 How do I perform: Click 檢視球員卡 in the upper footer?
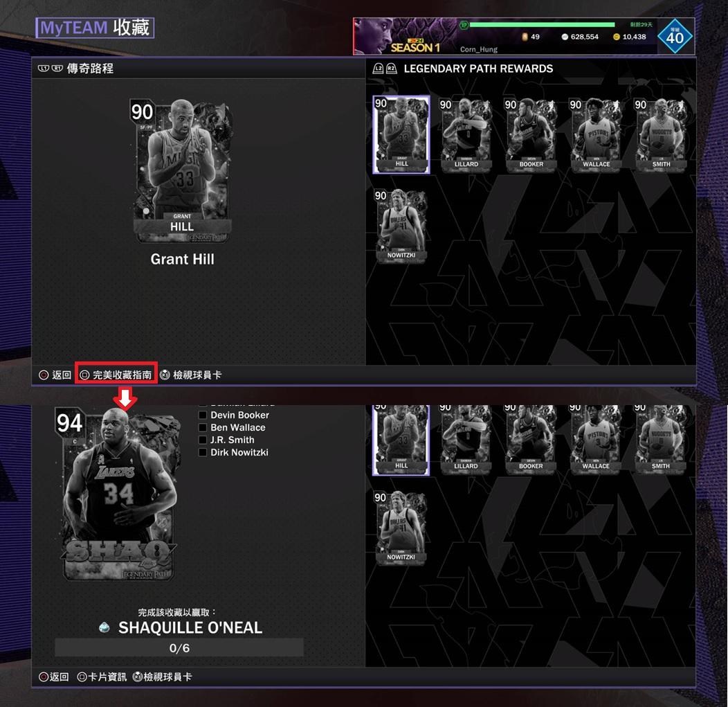pos(191,375)
